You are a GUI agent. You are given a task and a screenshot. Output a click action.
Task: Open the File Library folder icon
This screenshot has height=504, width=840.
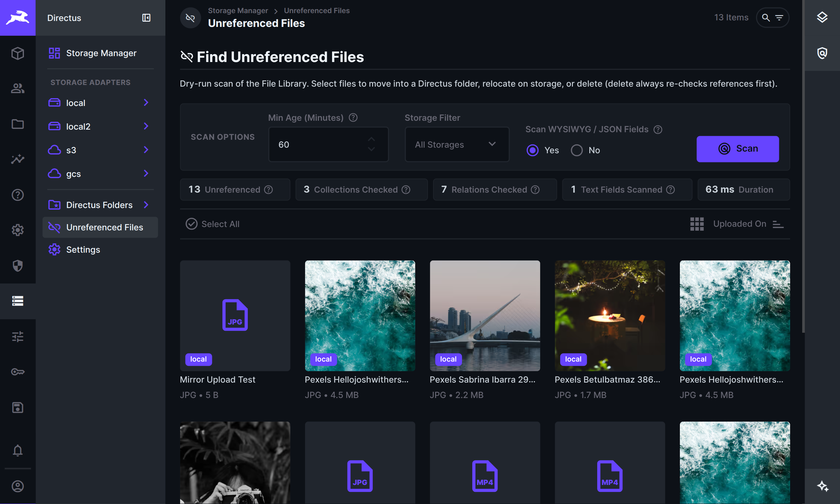pyautogui.click(x=18, y=124)
